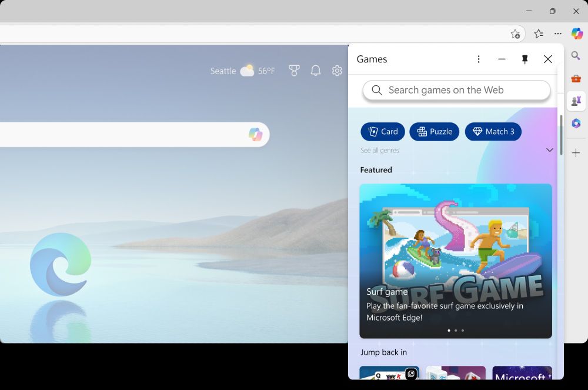Image resolution: width=588 pixels, height=390 pixels.
Task: Open the Favorites list icon
Action: pos(539,34)
